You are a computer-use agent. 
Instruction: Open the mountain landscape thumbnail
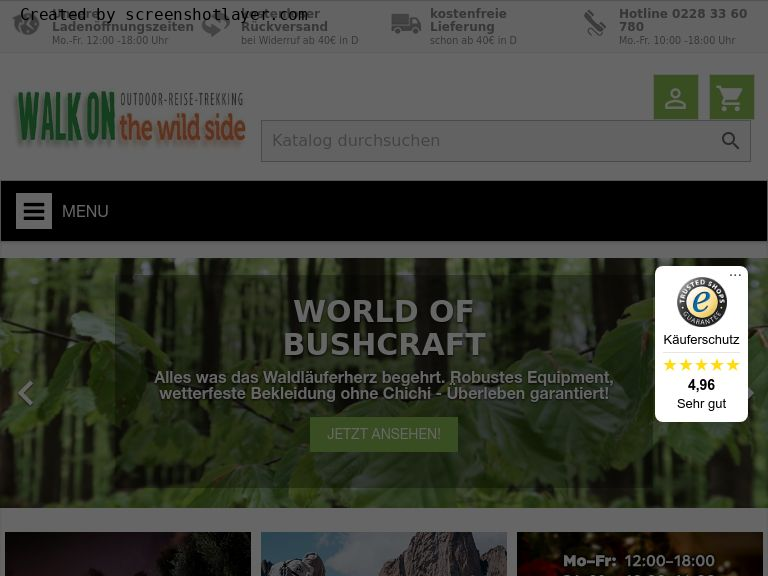tap(384, 554)
